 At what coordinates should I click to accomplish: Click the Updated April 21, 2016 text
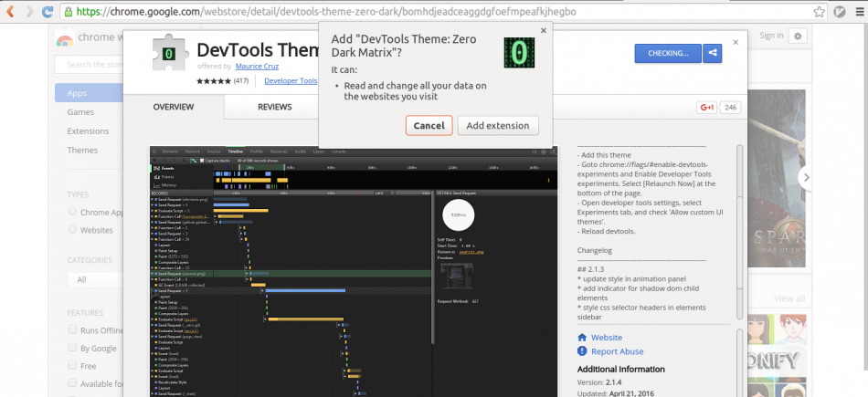[x=616, y=392]
